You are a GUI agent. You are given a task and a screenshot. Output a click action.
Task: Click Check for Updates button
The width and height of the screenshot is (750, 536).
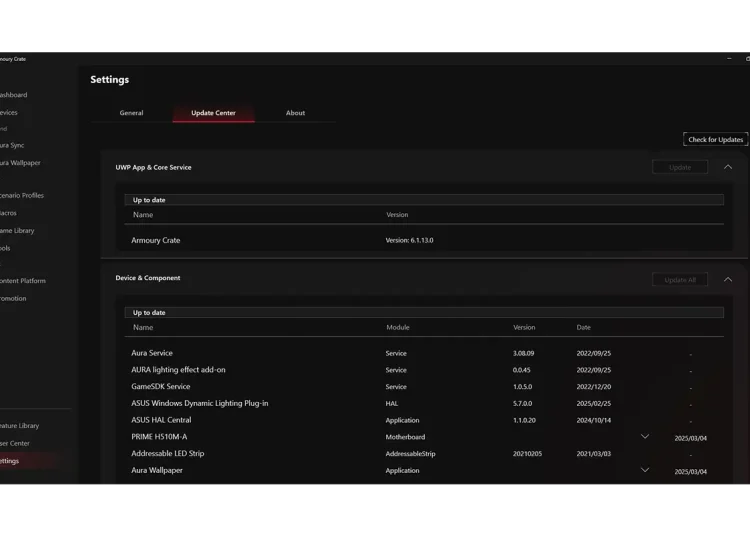point(715,140)
